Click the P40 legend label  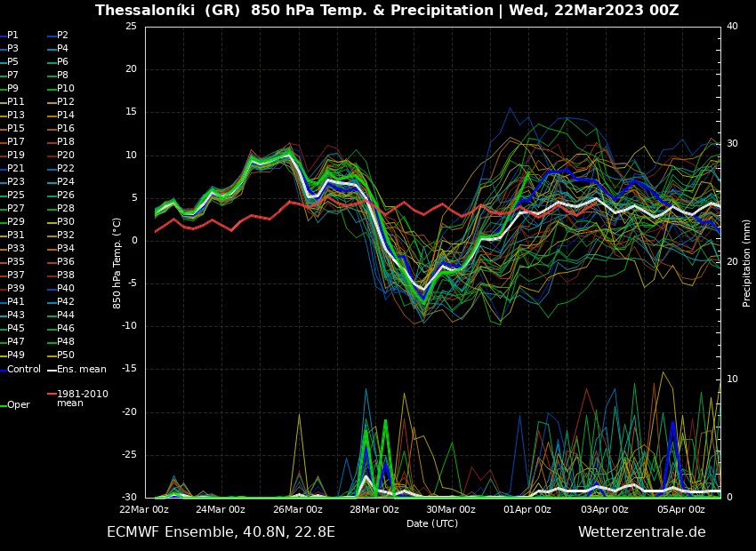pyautogui.click(x=66, y=289)
